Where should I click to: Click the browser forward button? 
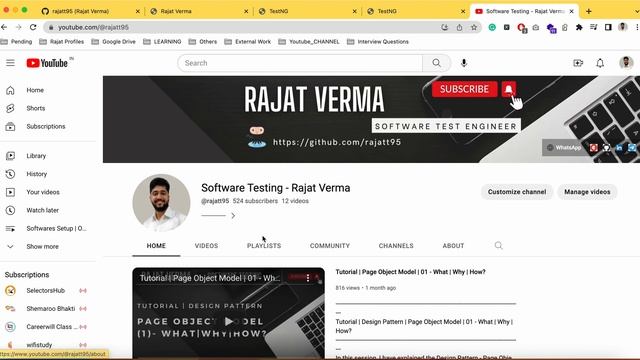pos(18,27)
